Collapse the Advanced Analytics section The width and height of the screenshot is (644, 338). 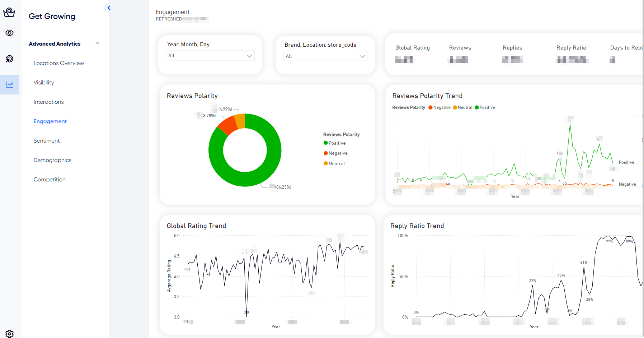97,43
